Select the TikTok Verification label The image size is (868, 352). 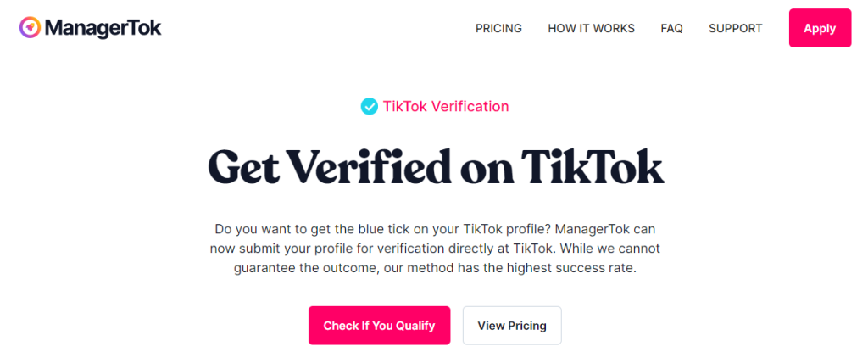446,106
